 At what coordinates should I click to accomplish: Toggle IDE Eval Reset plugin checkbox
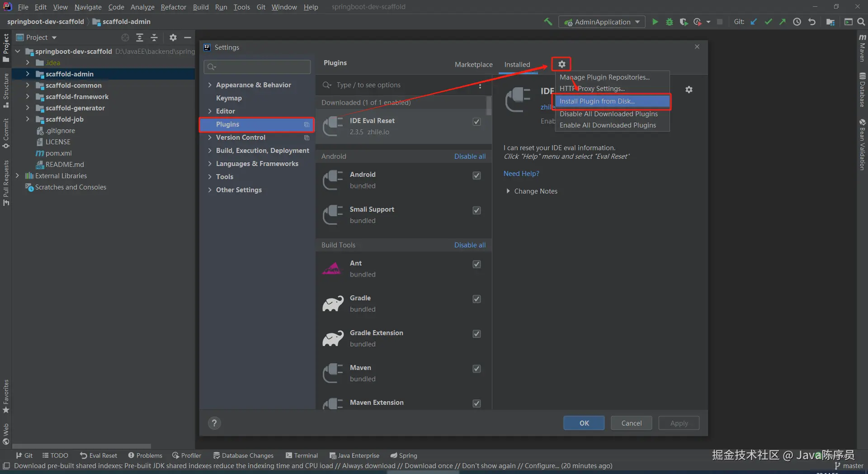(x=476, y=122)
